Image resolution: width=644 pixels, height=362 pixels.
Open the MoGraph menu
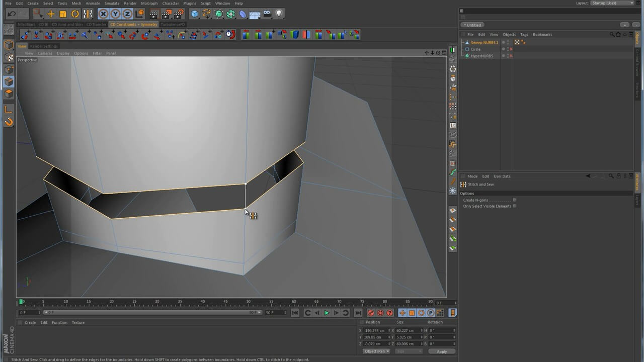[149, 3]
